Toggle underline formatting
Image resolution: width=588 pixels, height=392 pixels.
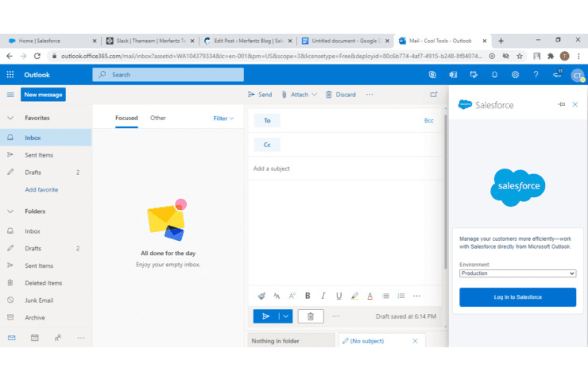click(x=338, y=296)
